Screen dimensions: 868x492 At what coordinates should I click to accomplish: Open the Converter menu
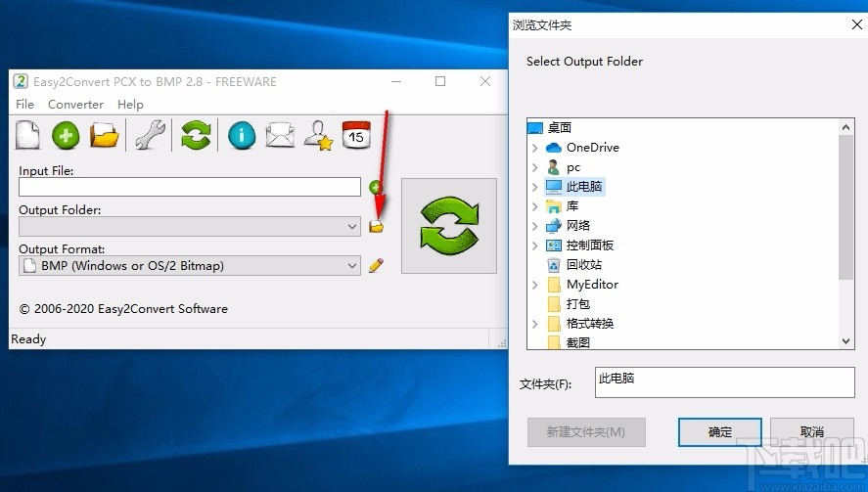[75, 104]
